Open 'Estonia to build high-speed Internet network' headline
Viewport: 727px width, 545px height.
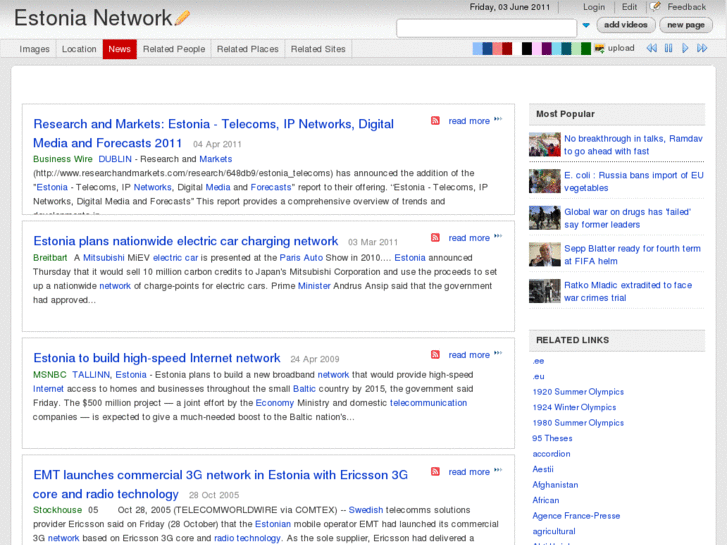pyautogui.click(x=157, y=358)
